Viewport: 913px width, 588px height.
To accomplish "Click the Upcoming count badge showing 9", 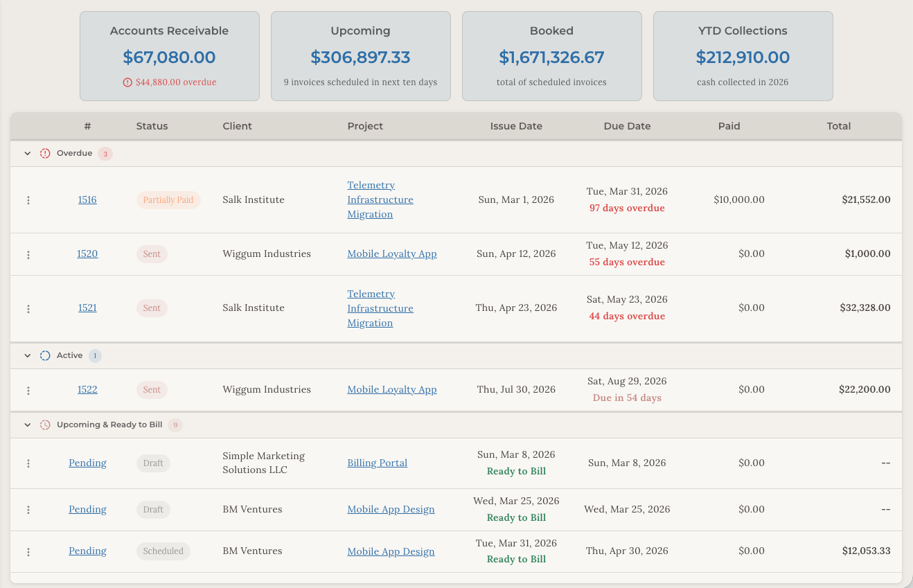I will click(175, 425).
